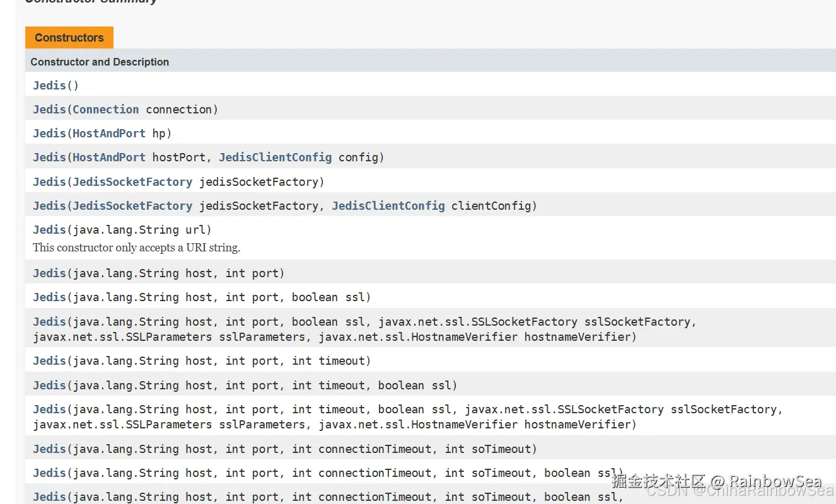
Task: Click HostAndPort link beside hostPort parameter
Action: (x=109, y=157)
